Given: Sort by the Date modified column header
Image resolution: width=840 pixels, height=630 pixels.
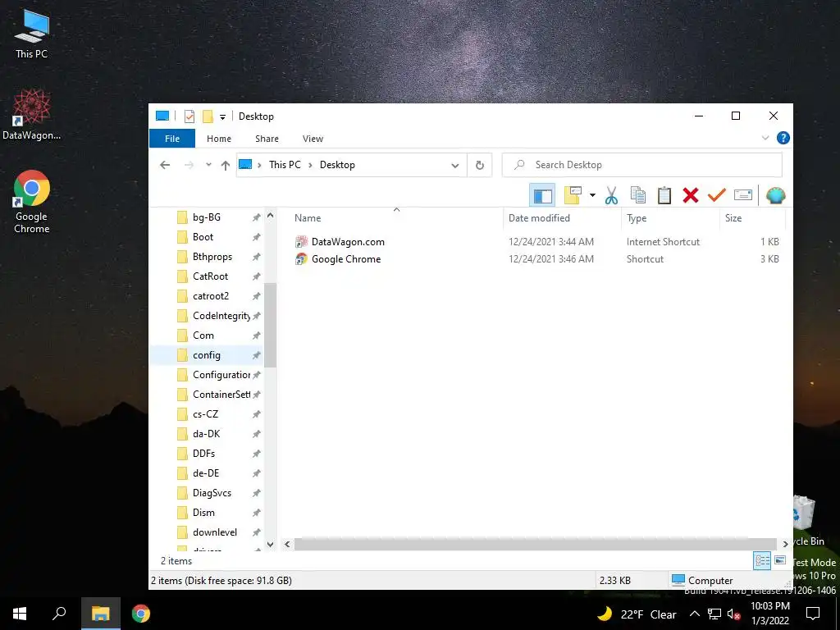Looking at the screenshot, I should coord(539,218).
